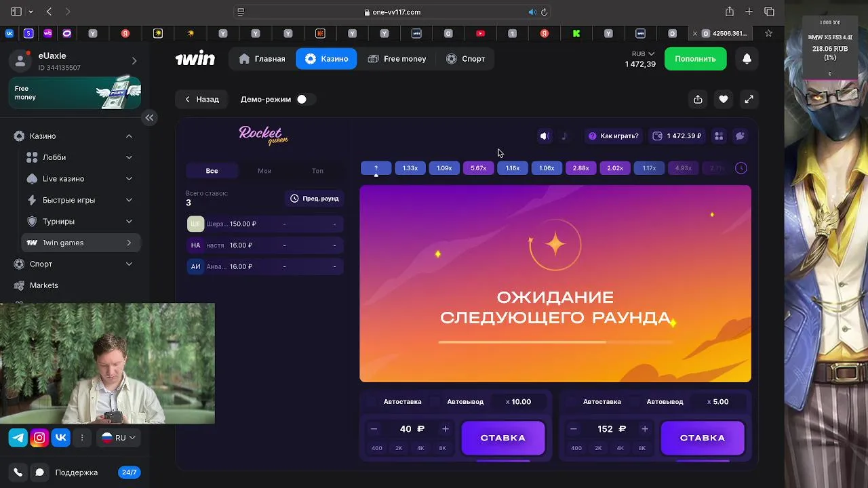Edit the x 5.00 auto-cashout field
This screenshot has width=868, height=488.
pyautogui.click(x=719, y=402)
